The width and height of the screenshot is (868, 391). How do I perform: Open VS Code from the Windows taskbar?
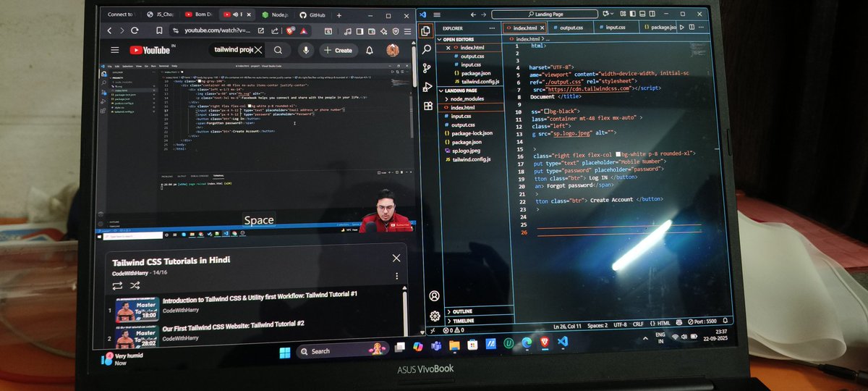563,340
